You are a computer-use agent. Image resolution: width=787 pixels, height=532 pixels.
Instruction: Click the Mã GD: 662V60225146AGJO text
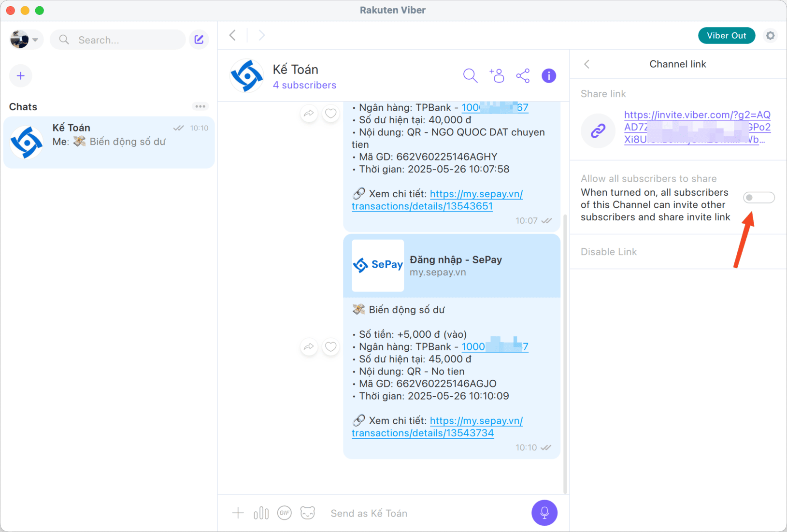(x=428, y=384)
